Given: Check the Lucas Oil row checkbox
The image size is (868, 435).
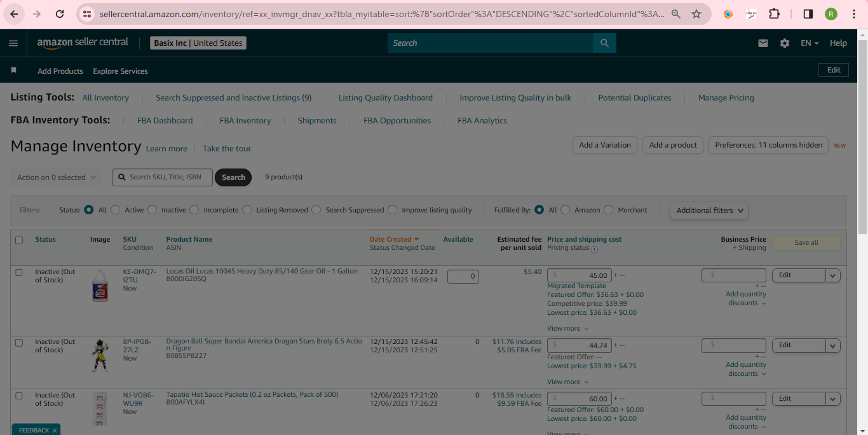Looking at the screenshot, I should click(x=19, y=272).
